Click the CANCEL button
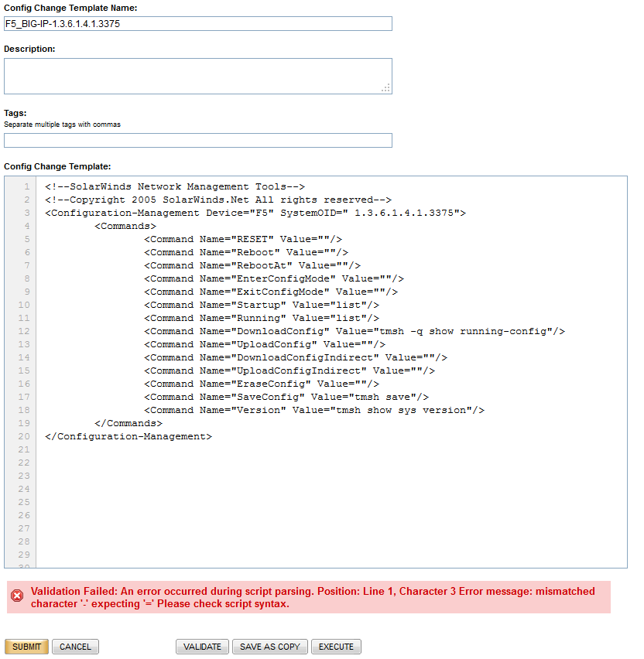The width and height of the screenshot is (644, 659). (74, 647)
